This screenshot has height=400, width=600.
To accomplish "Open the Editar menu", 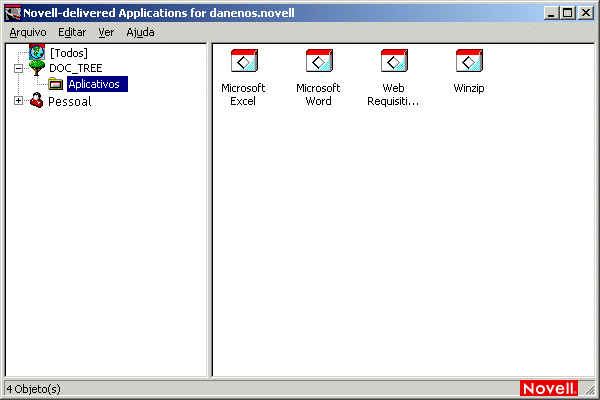I will pos(72,33).
